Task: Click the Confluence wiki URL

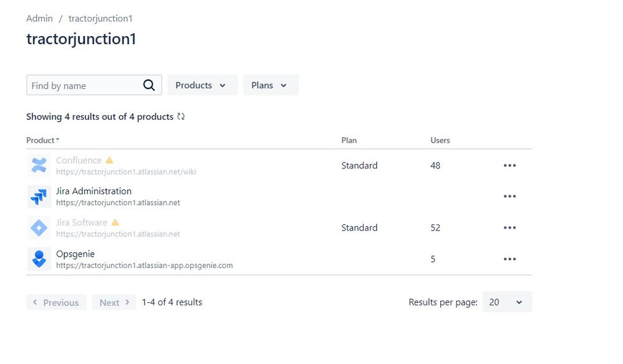Action: point(126,172)
